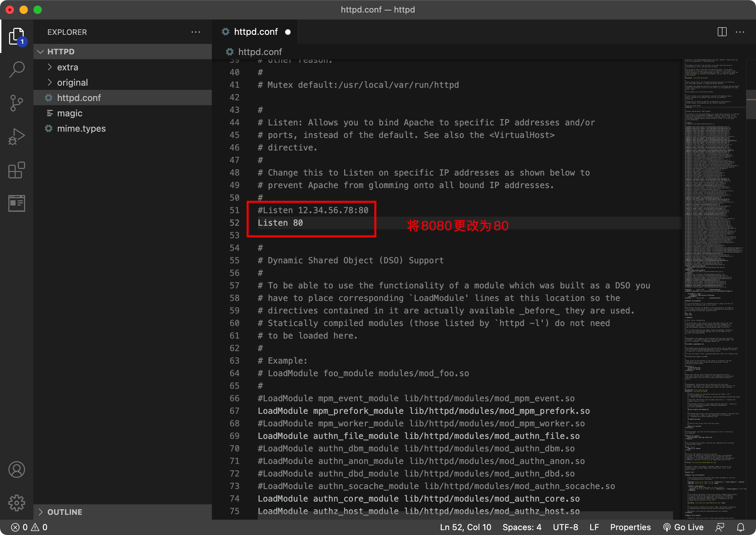Image resolution: width=756 pixels, height=535 pixels.
Task: Open the Search view in activity bar
Action: click(17, 70)
